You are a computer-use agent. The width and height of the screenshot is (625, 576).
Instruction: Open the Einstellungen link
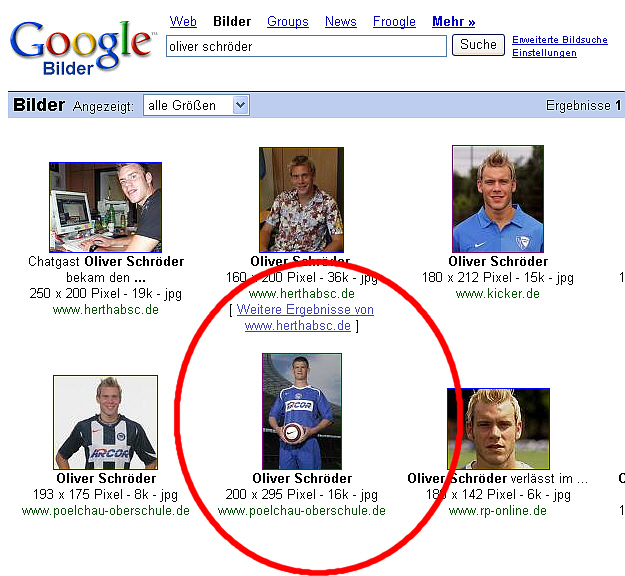click(544, 53)
